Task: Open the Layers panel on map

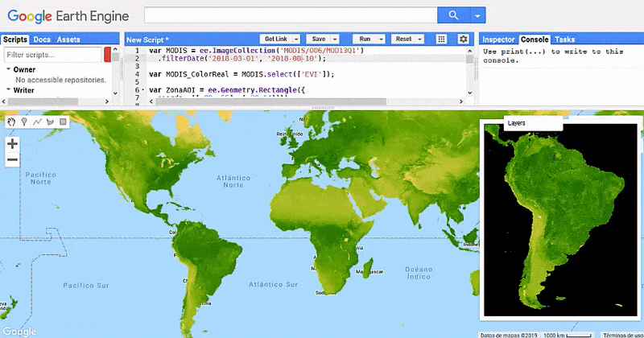Action: coord(533,123)
